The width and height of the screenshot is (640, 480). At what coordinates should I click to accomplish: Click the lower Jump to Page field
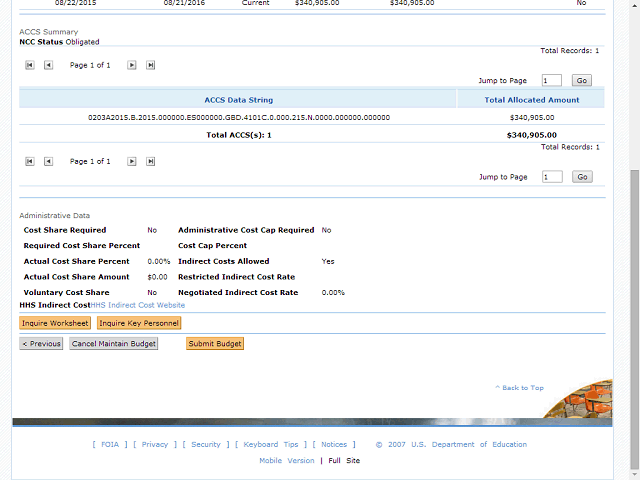click(551, 177)
